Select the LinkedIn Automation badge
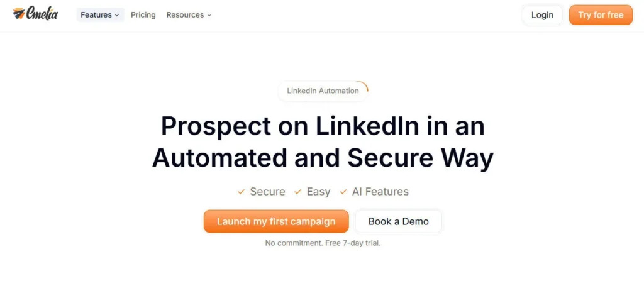 [x=323, y=91]
